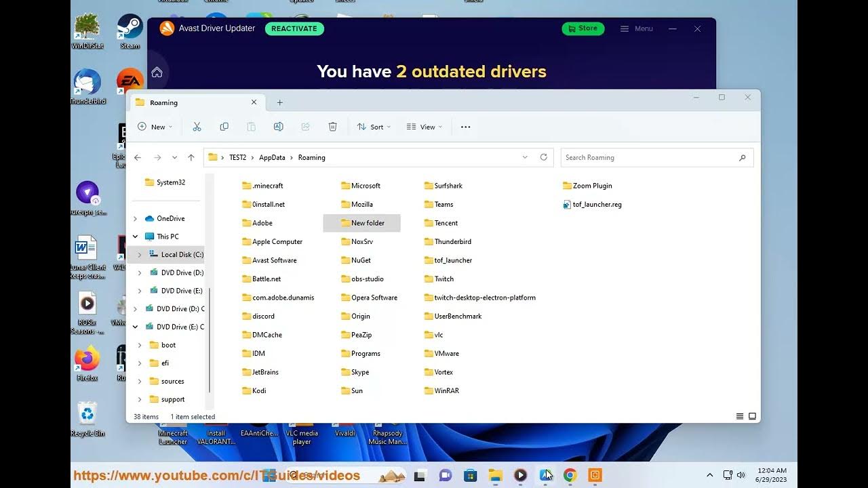The image size is (868, 488).
Task: Go back with the Explorer back arrow
Action: point(138,157)
